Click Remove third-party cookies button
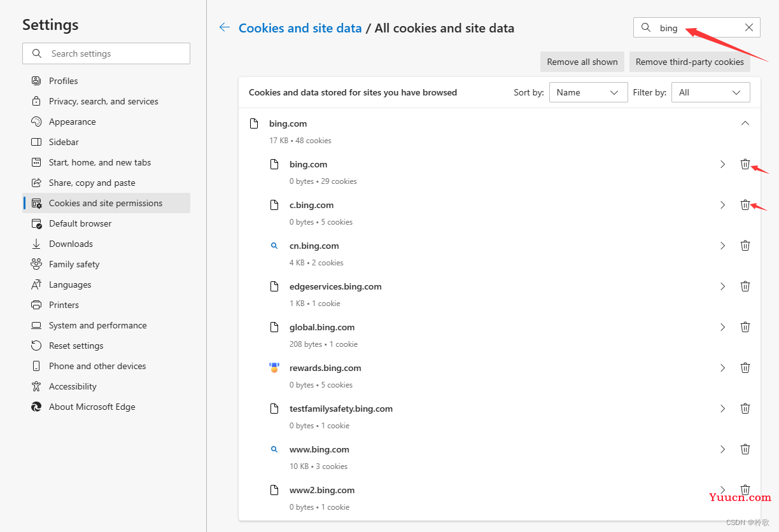The height and width of the screenshot is (532, 779). tap(690, 62)
